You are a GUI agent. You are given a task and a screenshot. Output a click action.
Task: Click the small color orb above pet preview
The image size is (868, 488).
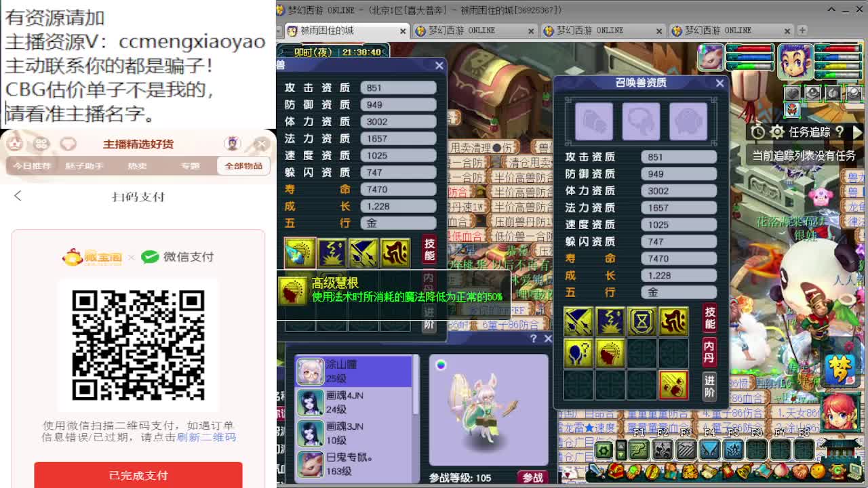(x=441, y=365)
